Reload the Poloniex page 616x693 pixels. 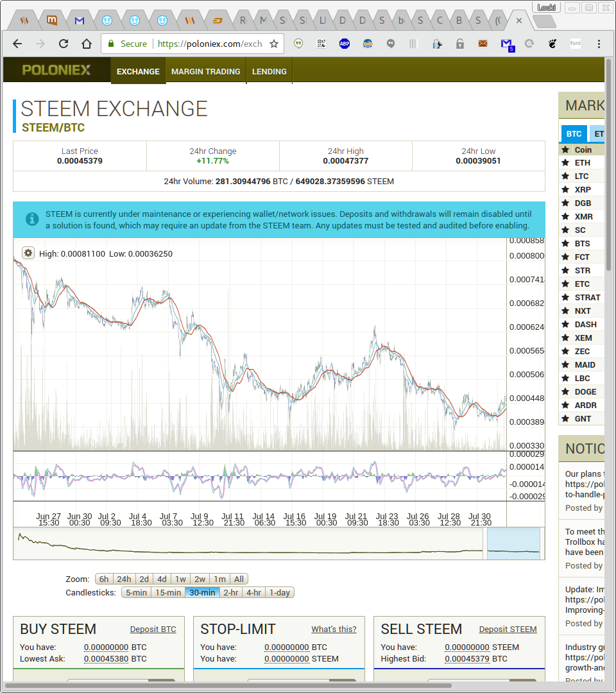pos(64,44)
